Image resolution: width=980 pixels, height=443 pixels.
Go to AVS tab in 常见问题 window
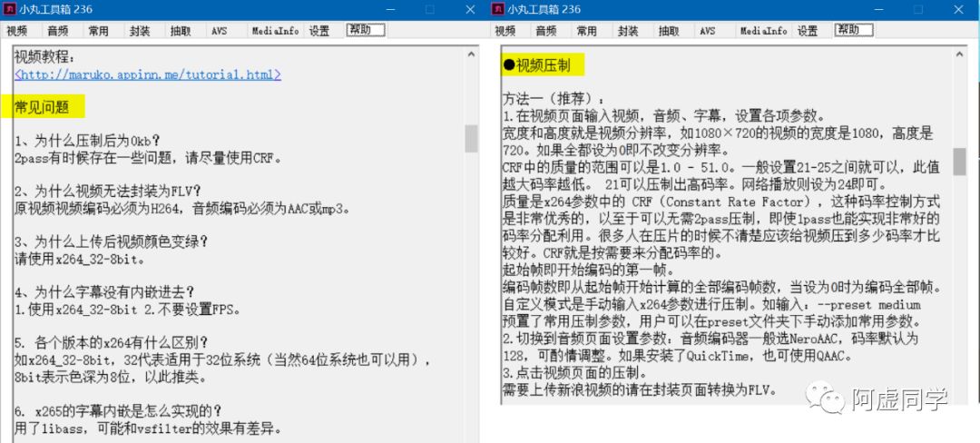(220, 31)
